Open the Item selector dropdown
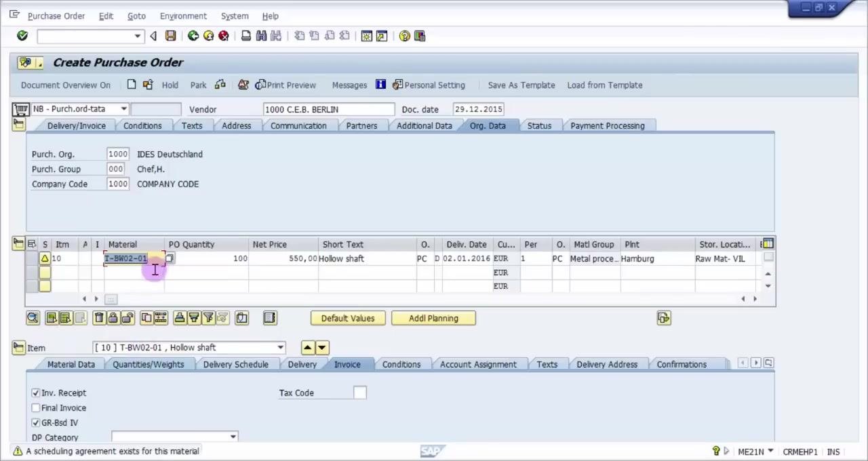 point(280,348)
